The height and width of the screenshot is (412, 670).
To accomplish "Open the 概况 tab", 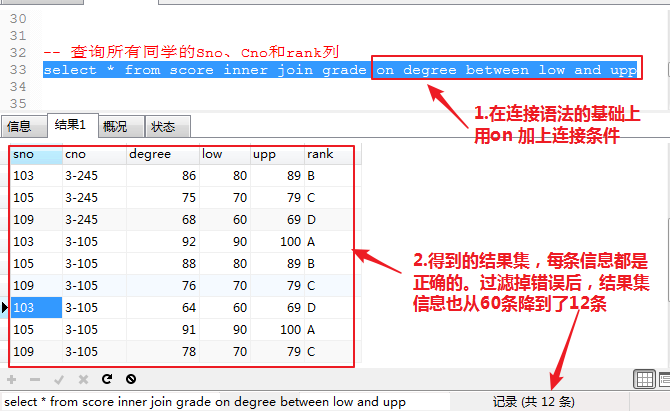I will click(x=121, y=127).
